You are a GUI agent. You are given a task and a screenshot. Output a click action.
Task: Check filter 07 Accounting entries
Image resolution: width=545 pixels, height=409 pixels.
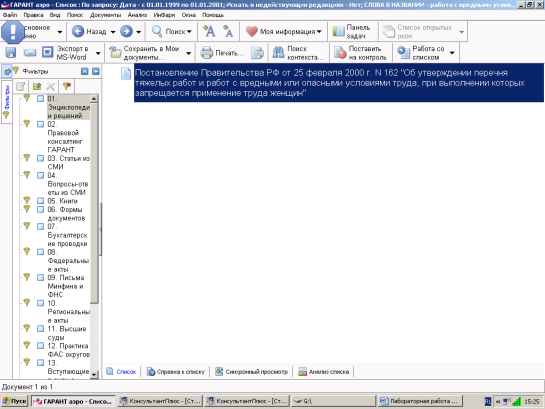point(40,226)
